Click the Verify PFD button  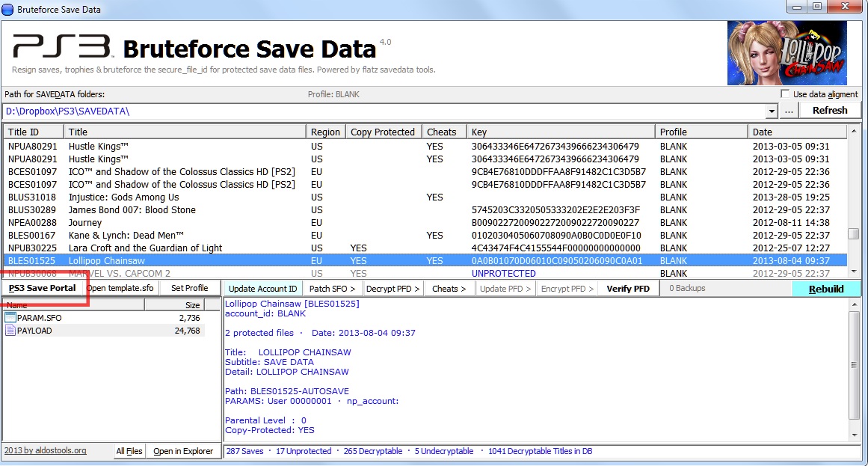coord(628,289)
